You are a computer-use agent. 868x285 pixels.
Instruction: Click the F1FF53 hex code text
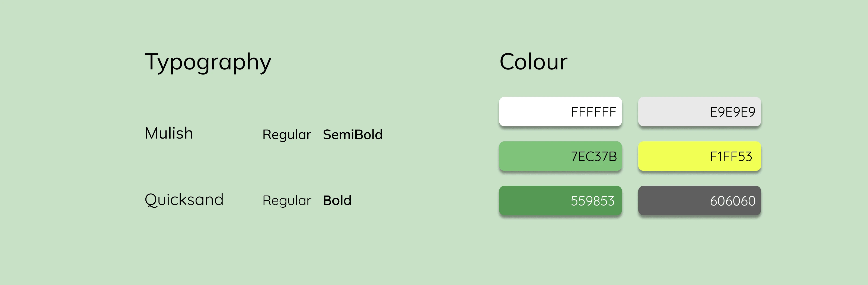731,156
